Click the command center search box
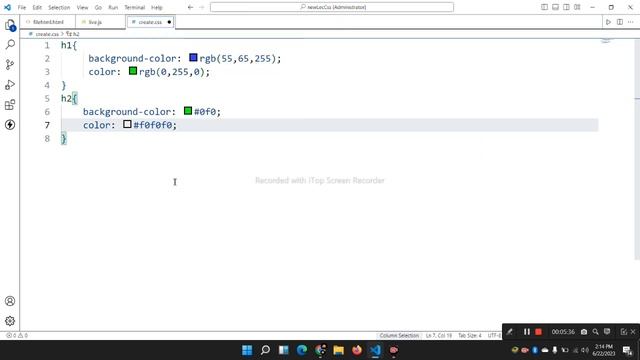640x360 pixels. pyautogui.click(x=332, y=7)
